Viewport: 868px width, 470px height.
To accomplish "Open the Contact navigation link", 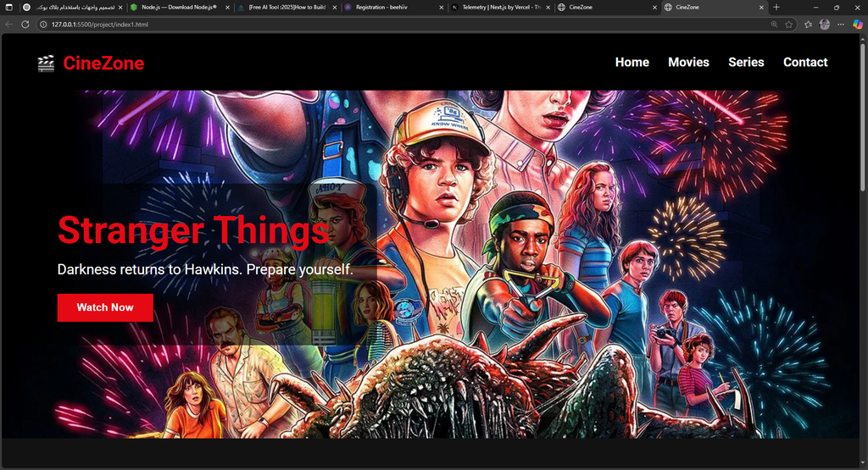I will (x=805, y=63).
